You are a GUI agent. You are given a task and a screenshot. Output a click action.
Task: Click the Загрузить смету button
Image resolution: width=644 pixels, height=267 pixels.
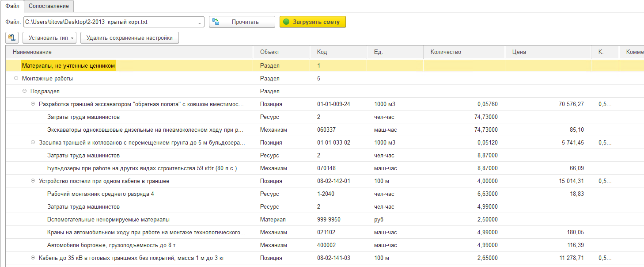313,22
